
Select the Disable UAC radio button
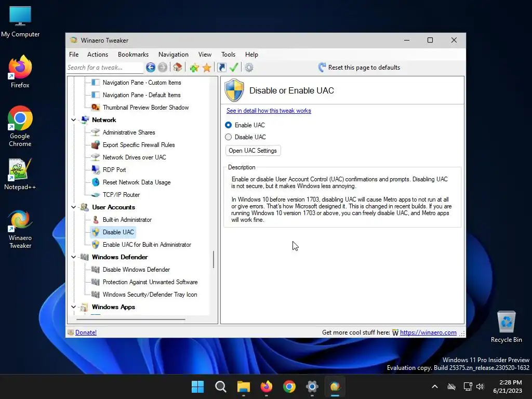[x=229, y=137]
